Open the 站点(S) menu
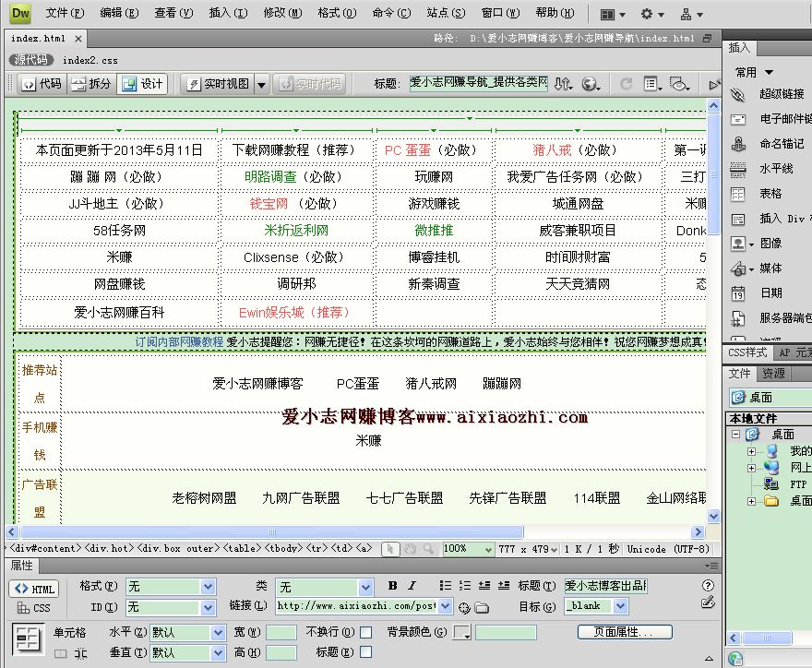The height and width of the screenshot is (668, 812). [x=446, y=13]
